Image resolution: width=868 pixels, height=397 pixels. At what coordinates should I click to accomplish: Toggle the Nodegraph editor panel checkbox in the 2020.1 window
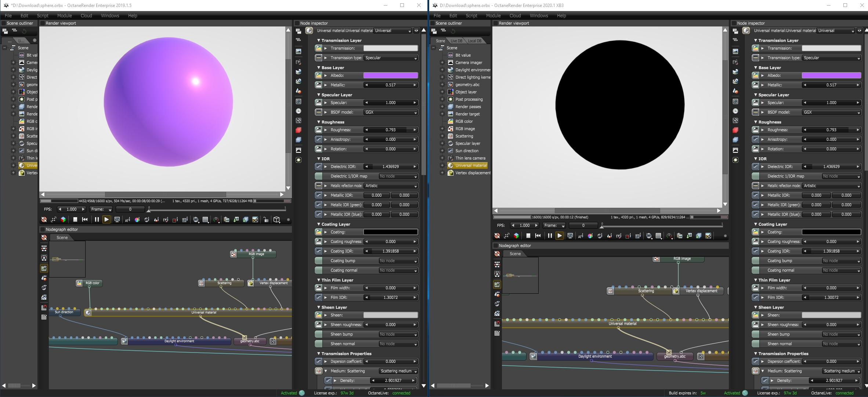(495, 246)
